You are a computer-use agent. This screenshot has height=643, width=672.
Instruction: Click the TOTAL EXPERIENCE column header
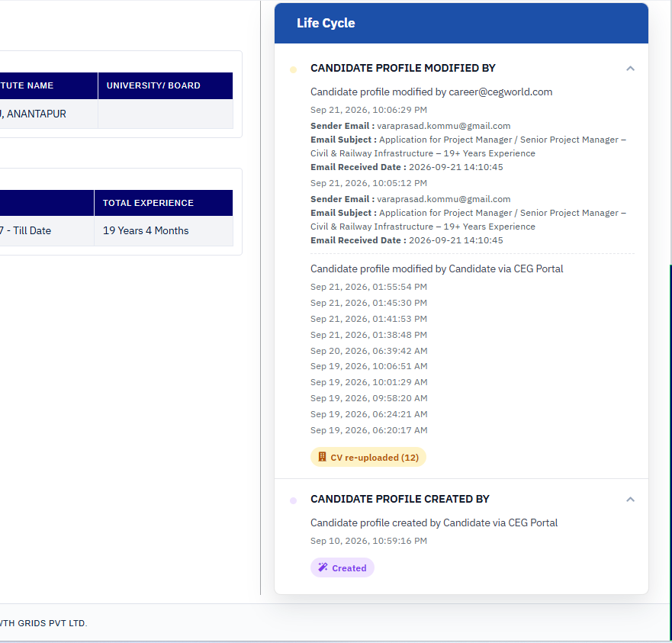coord(163,203)
